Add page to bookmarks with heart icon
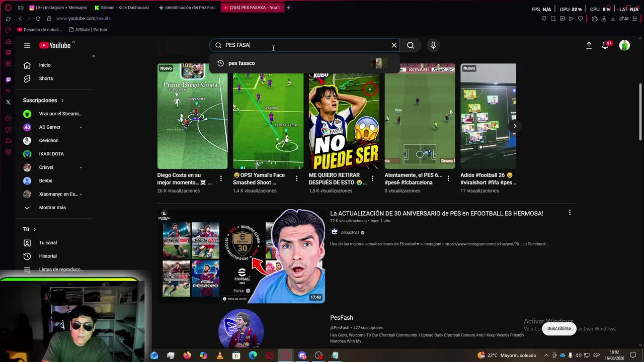644x362 pixels. pyautogui.click(x=580, y=19)
